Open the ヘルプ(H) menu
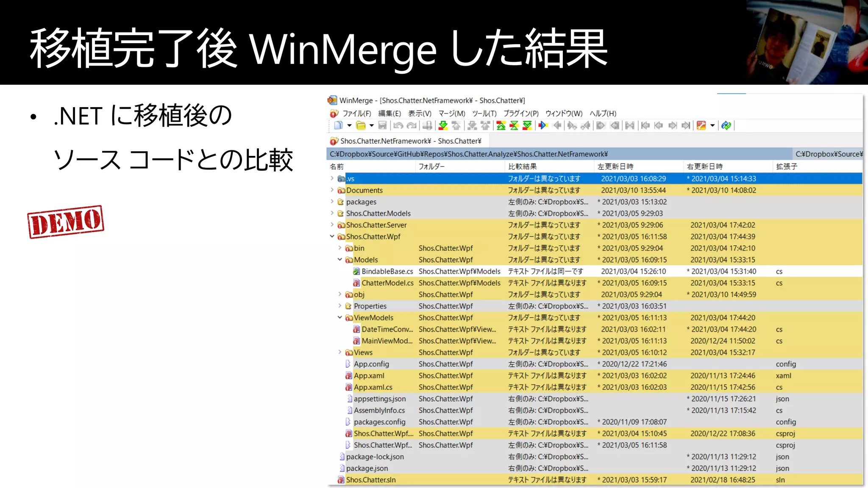Image resolution: width=868 pixels, height=488 pixels. (603, 114)
